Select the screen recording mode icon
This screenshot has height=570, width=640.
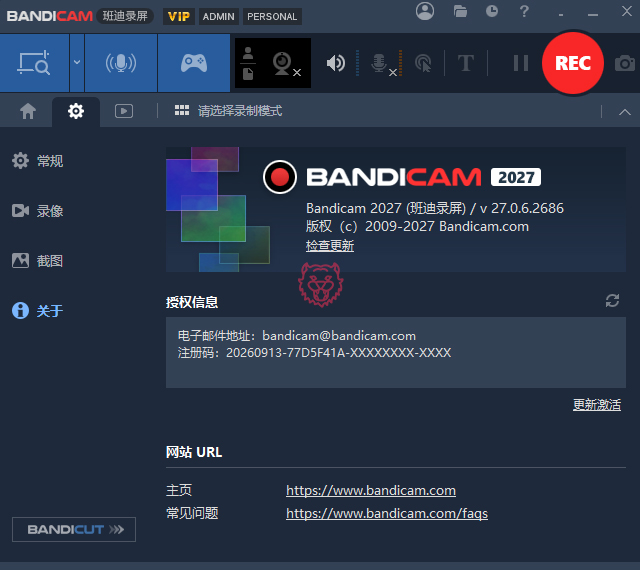34,63
